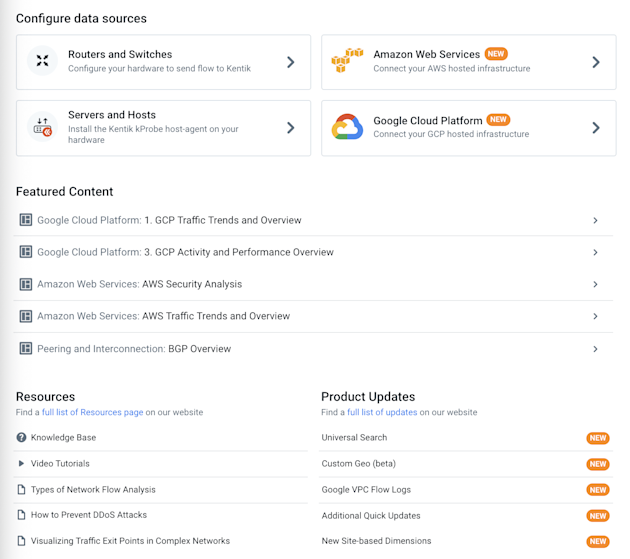Click 'Connect your GCP hosted infrastructure' description
Viewport: 630px width, 559px height.
451,134
